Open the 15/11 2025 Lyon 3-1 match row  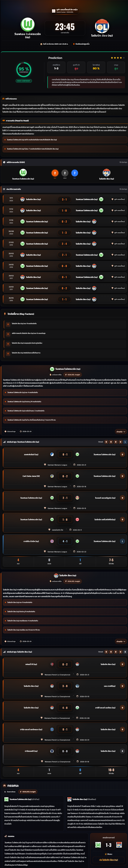[64, 199]
